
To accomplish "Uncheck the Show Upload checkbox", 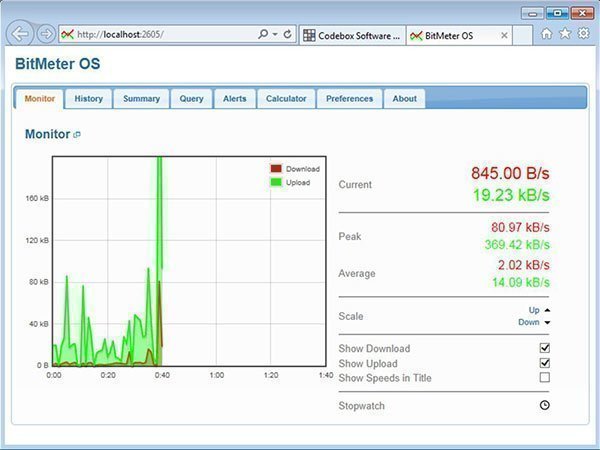I will pos(545,363).
